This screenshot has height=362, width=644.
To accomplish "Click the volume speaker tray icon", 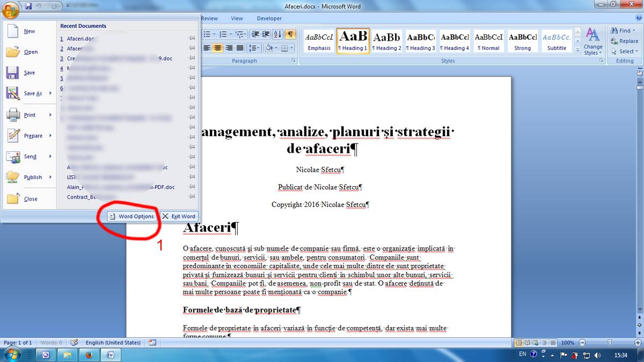I will coord(596,354).
